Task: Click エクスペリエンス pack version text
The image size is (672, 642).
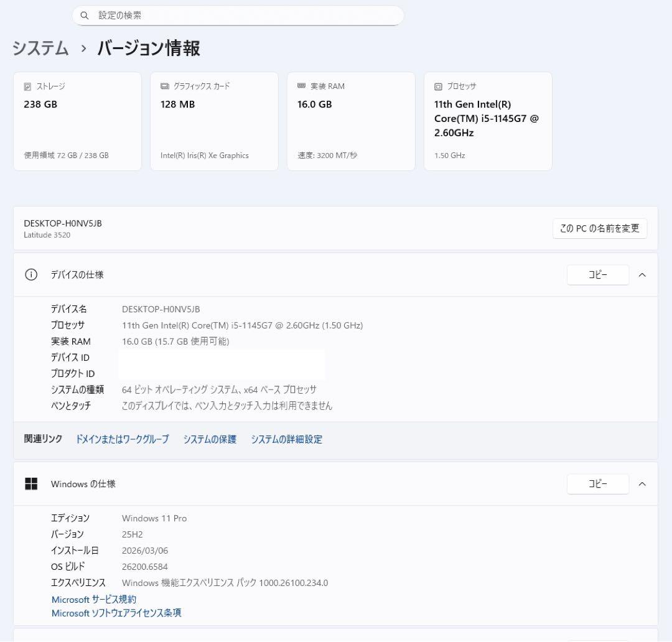Action: coord(225,583)
